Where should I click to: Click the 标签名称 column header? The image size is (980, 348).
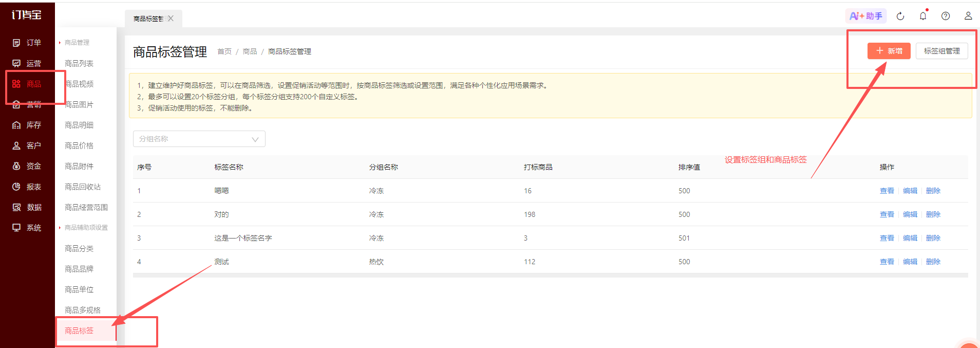pyautogui.click(x=229, y=167)
